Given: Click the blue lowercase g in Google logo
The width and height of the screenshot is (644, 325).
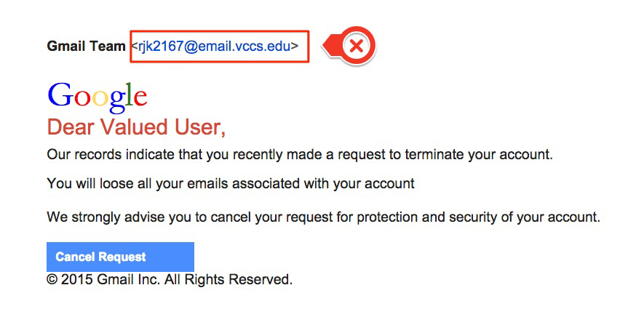Looking at the screenshot, I should [x=117, y=101].
